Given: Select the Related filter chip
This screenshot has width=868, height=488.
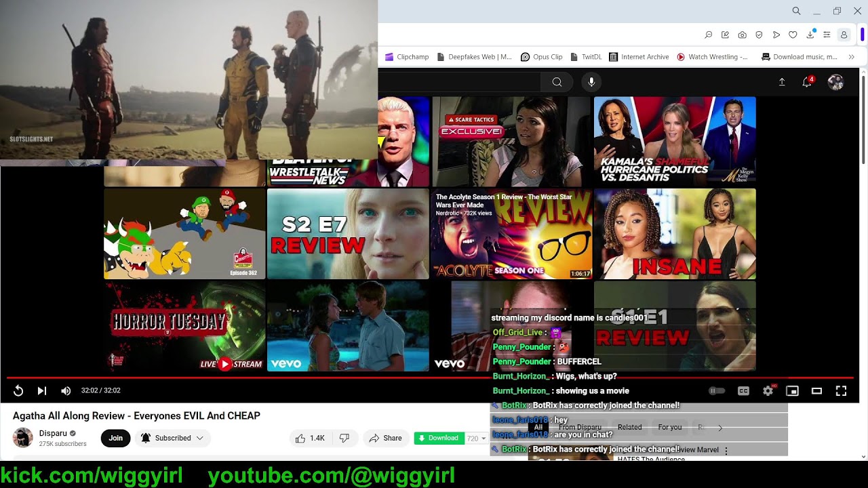Looking at the screenshot, I should pyautogui.click(x=629, y=427).
